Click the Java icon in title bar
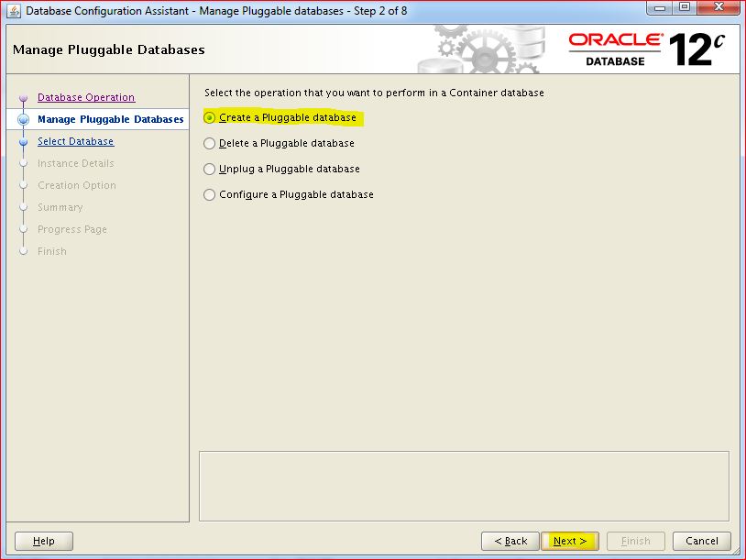Viewport: 746px width, 560px height. [14, 11]
